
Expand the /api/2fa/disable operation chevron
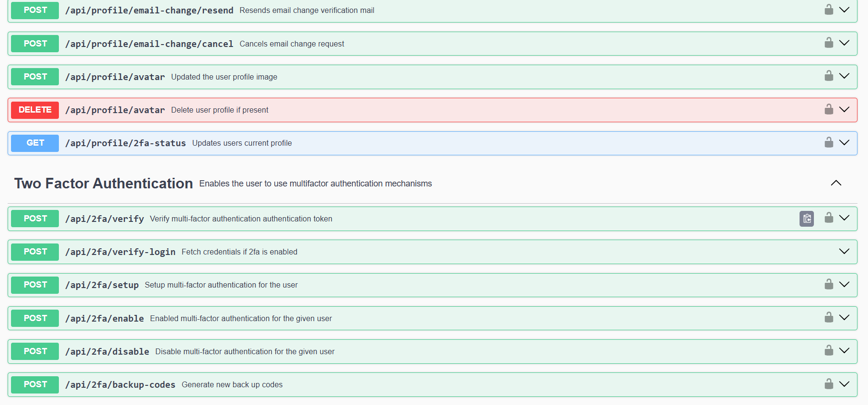844,351
